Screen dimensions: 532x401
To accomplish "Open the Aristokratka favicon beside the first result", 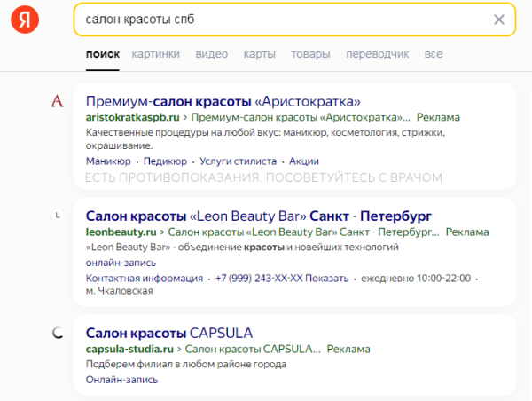I will point(58,101).
